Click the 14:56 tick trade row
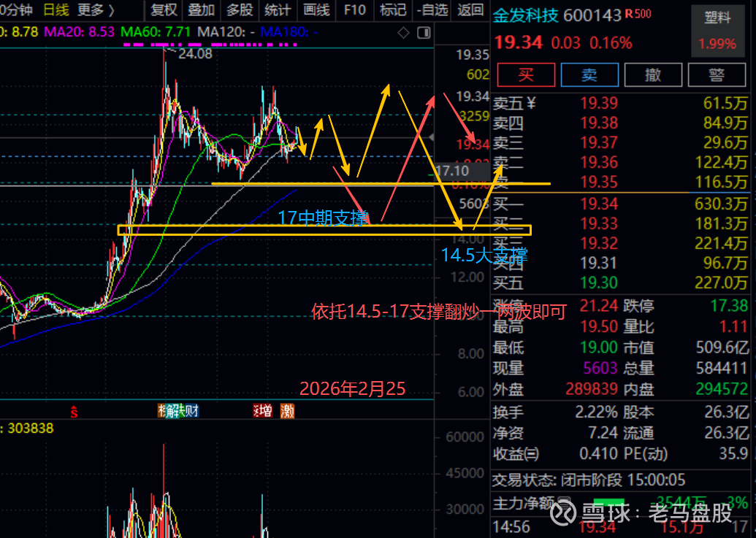Viewport: 756px width, 538px height. coord(620,527)
